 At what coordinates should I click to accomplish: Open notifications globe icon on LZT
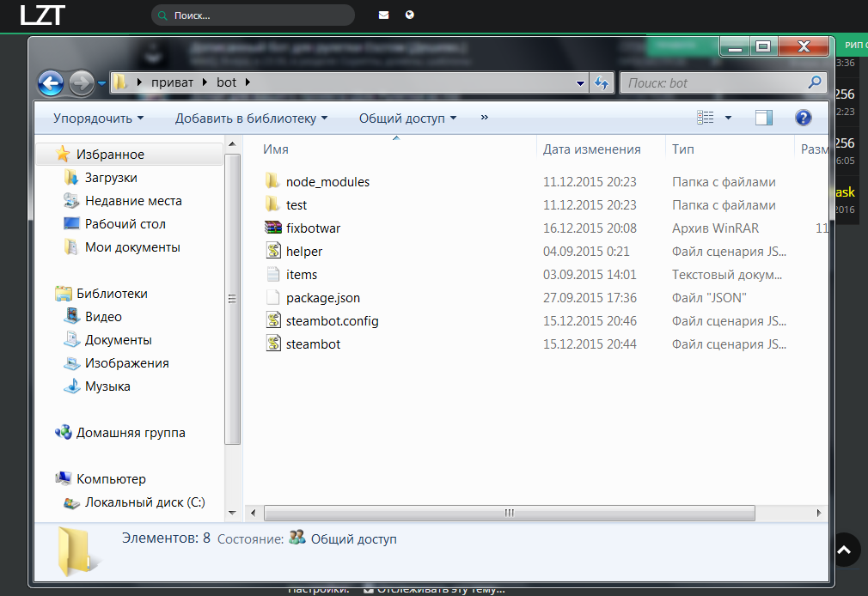coord(410,15)
